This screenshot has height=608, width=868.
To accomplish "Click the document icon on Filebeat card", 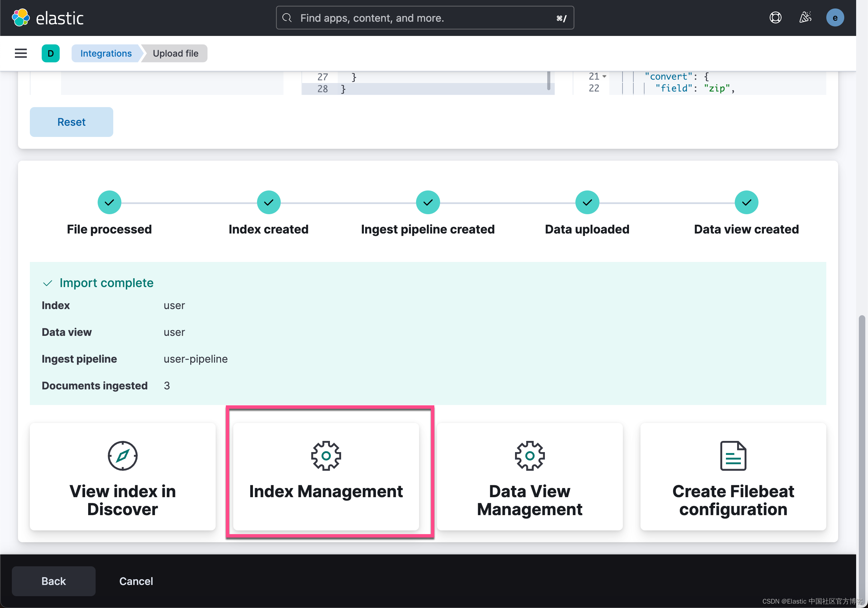I will pyautogui.click(x=733, y=455).
